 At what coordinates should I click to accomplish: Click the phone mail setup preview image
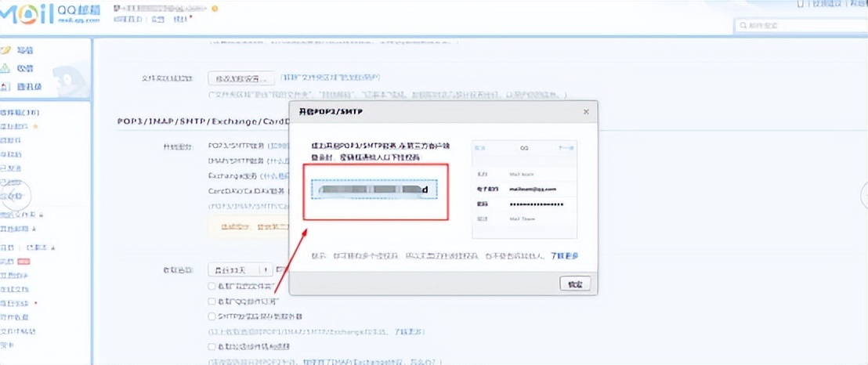pos(524,190)
